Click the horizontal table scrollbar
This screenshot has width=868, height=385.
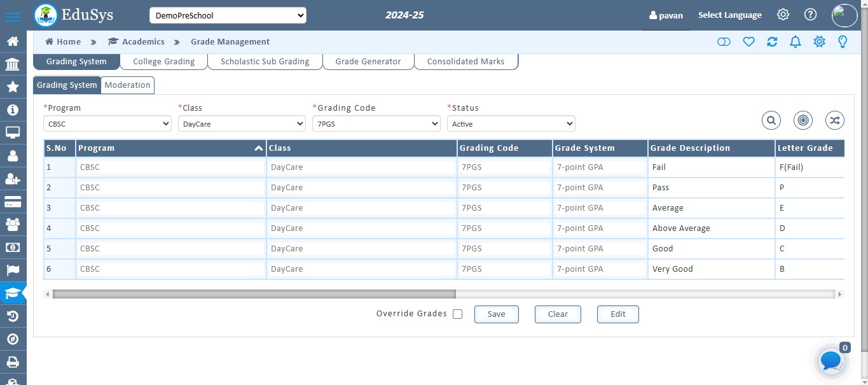[254, 294]
